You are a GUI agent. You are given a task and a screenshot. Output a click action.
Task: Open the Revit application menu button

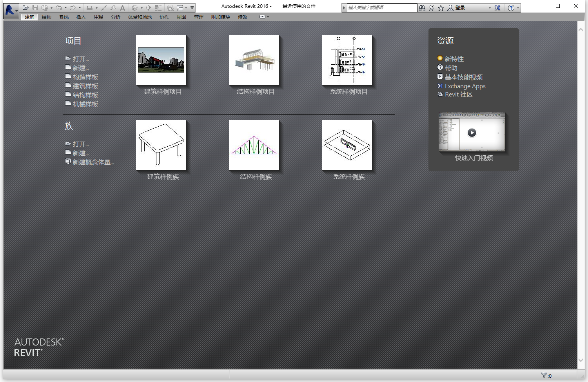11,10
